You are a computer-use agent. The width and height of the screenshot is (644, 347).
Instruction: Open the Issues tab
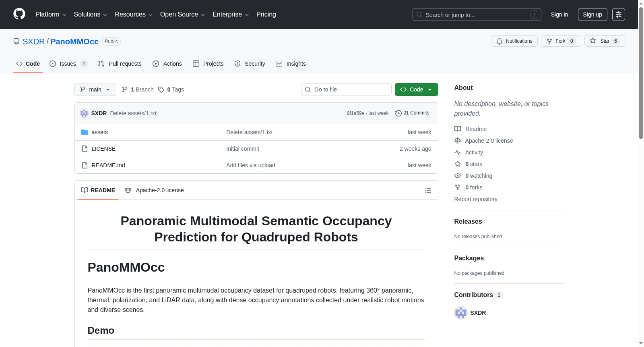tap(68, 64)
